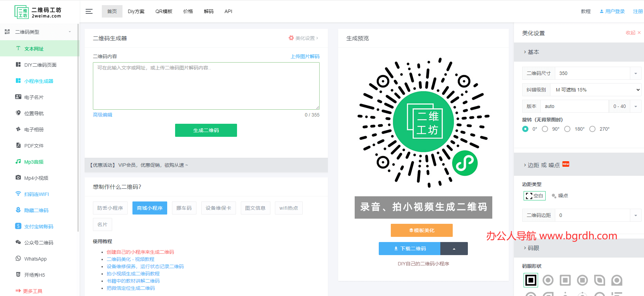644x296 pixels.
Task: Click the WhatsApp icon in sidebar
Action: coord(18,259)
